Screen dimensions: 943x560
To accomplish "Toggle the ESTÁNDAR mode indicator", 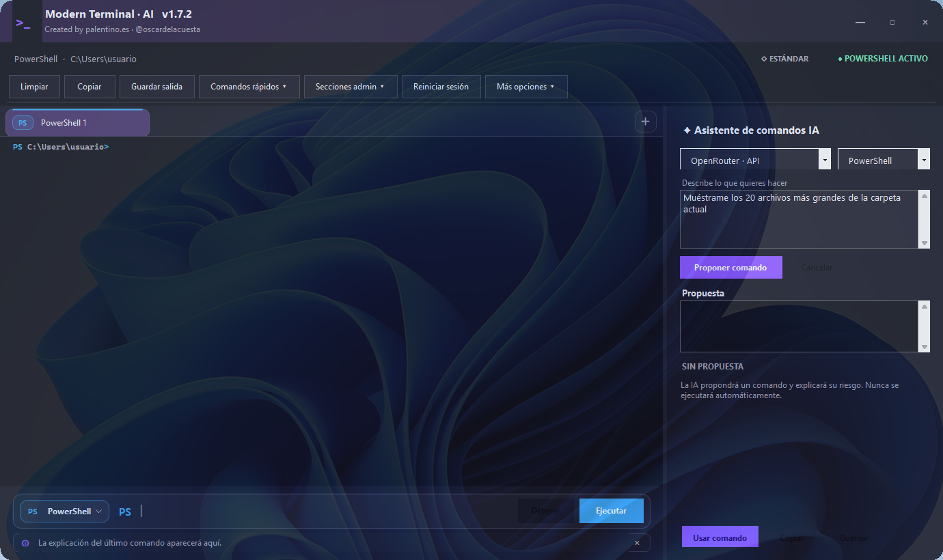I will 785,59.
